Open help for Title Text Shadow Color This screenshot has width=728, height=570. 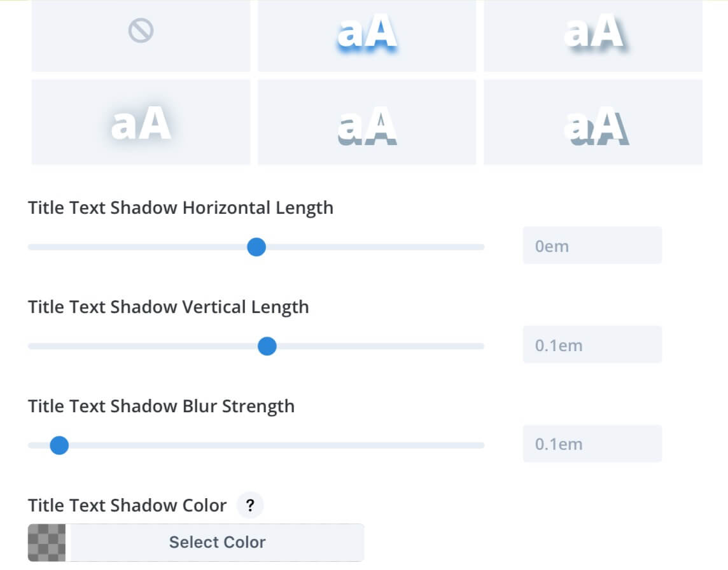(x=250, y=505)
